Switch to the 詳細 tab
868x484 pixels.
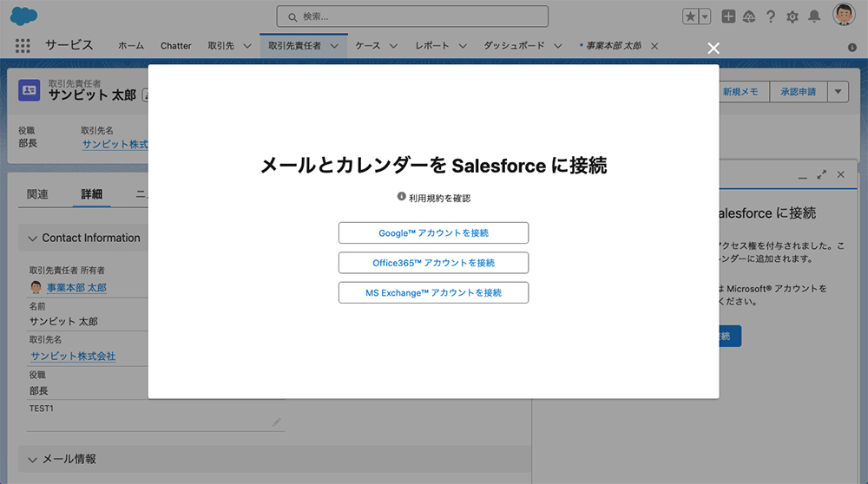91,194
